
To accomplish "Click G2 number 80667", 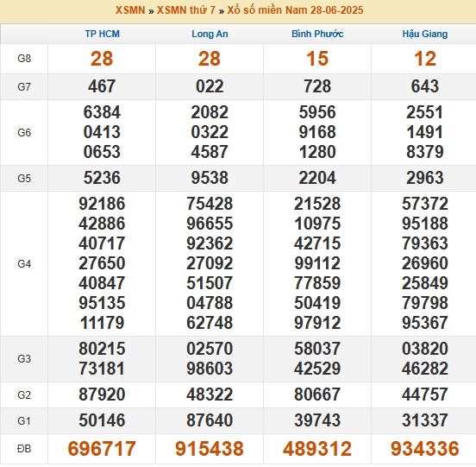I will click(x=317, y=394).
